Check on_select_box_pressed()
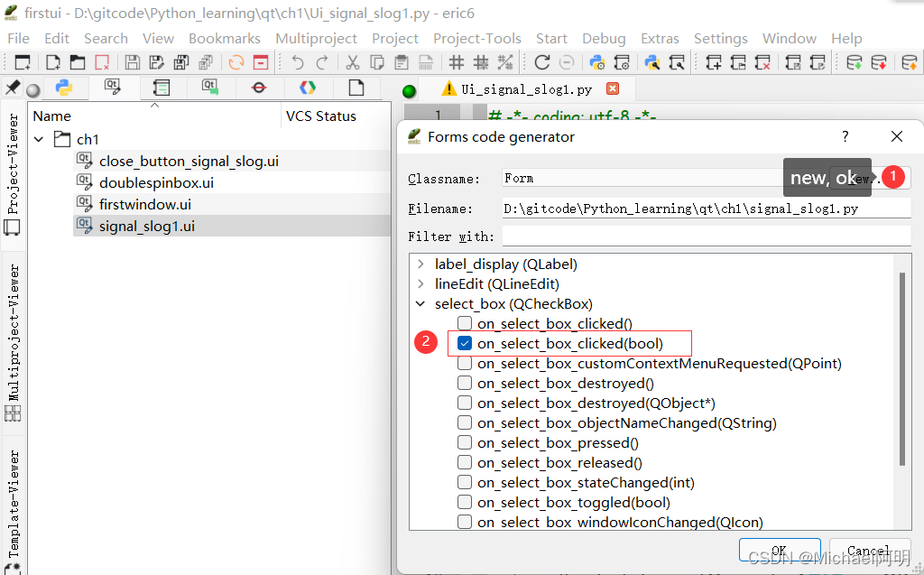 [x=465, y=443]
